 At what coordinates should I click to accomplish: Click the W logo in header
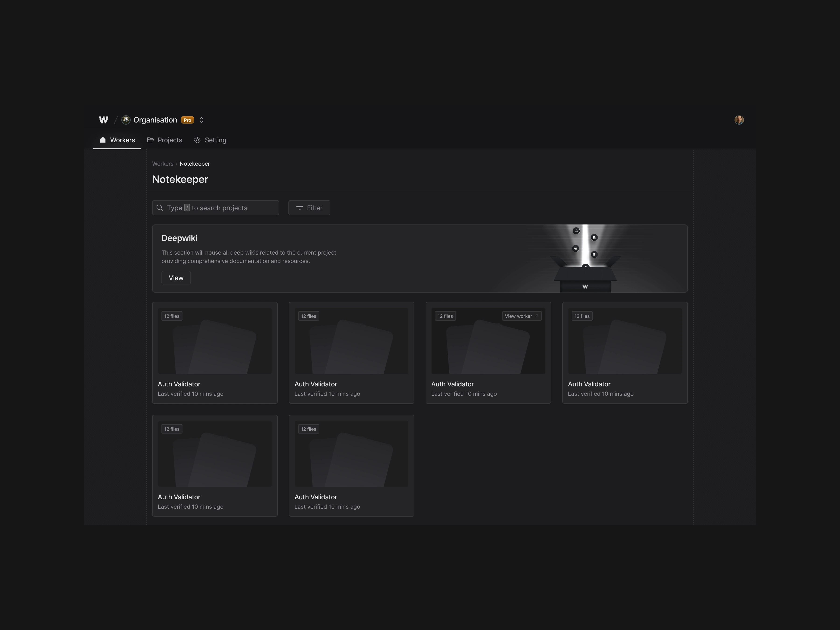[x=103, y=120]
